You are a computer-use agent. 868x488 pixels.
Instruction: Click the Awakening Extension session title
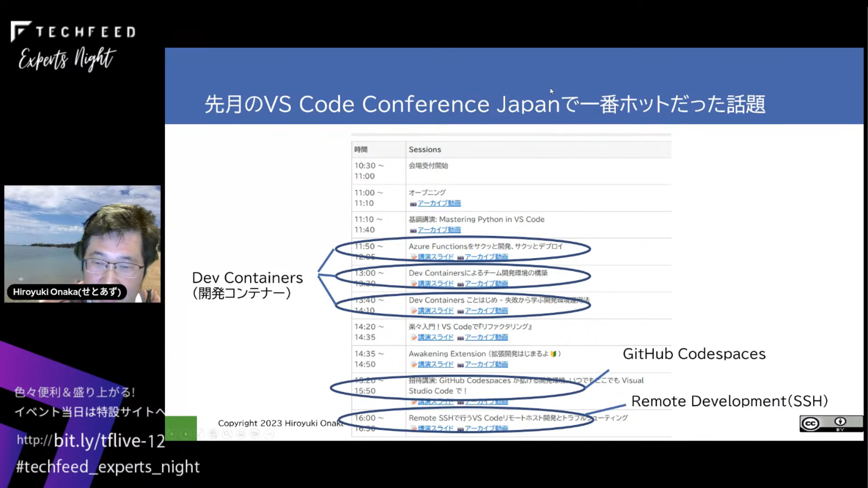[x=484, y=353]
